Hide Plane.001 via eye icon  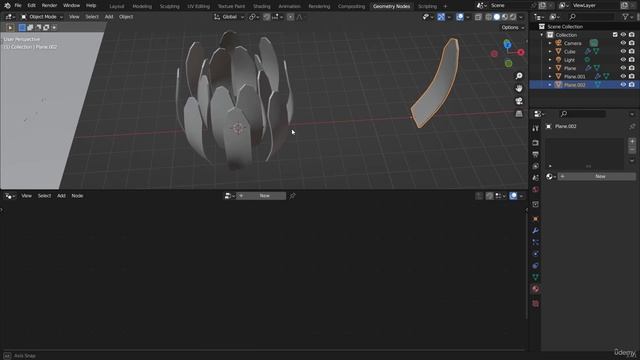pyautogui.click(x=623, y=76)
